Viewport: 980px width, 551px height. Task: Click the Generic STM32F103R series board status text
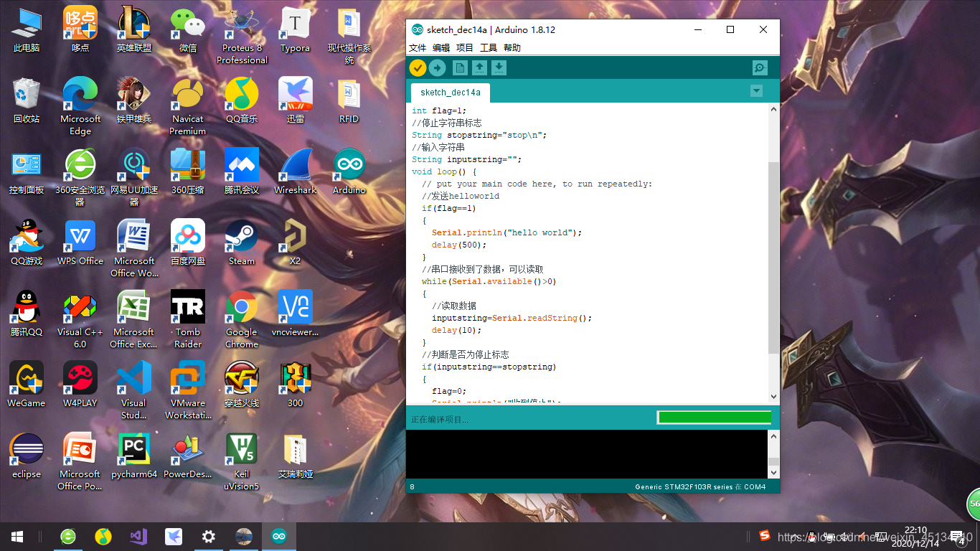[x=700, y=487]
